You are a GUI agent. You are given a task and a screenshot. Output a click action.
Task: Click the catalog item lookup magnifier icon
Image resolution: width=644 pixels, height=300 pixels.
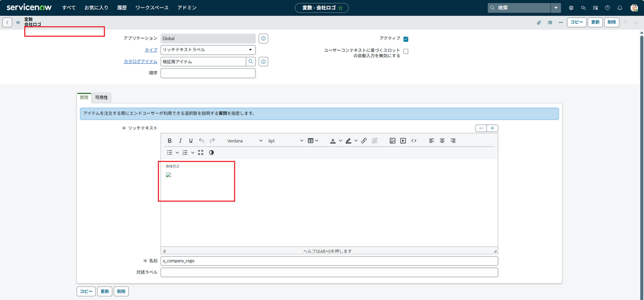point(250,62)
